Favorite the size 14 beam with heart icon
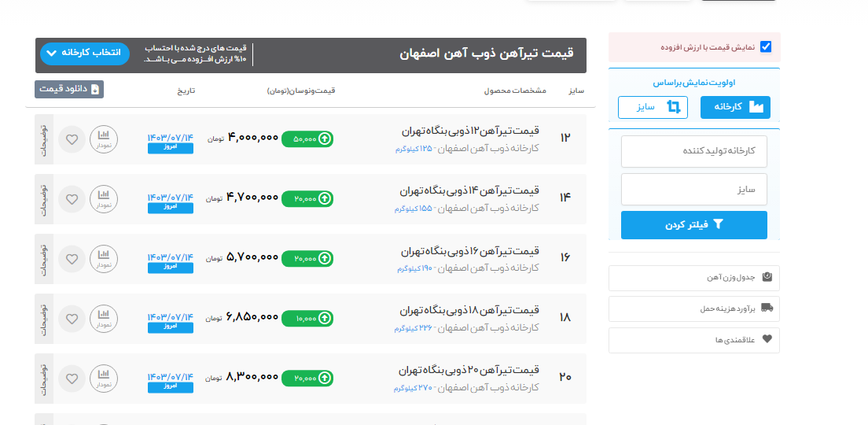868x425 pixels. pyautogui.click(x=72, y=199)
